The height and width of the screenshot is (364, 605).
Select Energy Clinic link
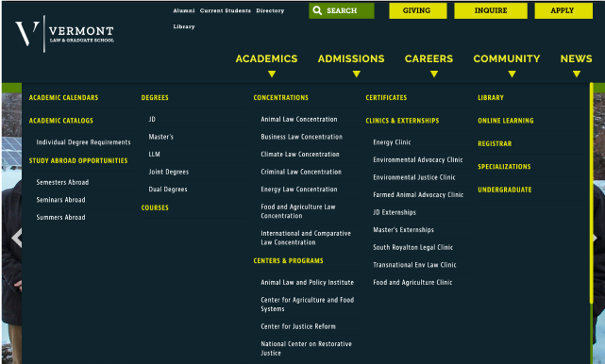point(392,142)
